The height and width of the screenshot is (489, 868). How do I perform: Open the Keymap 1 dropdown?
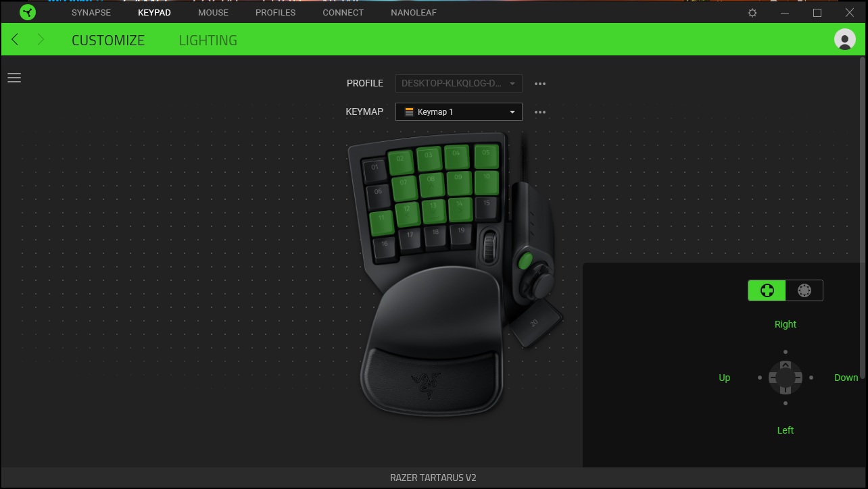click(x=459, y=112)
